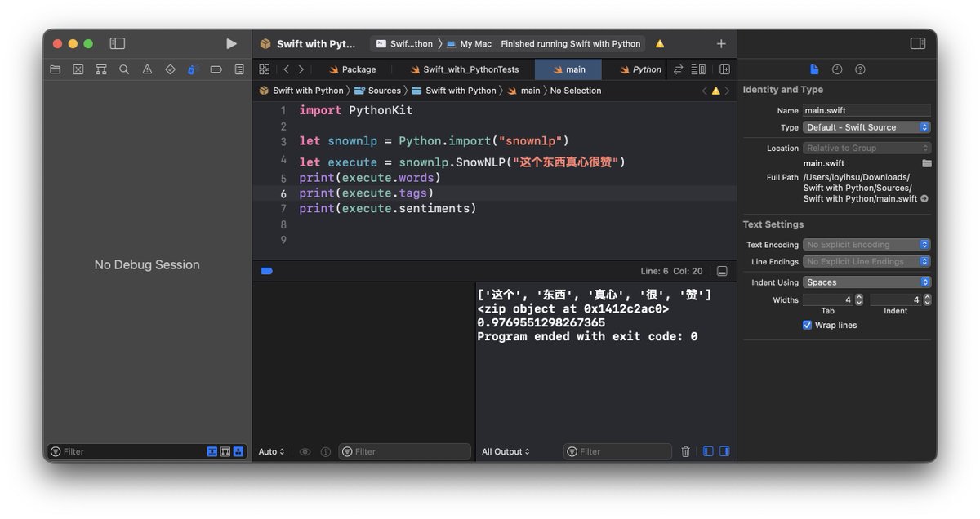Viewport: 980px width, 519px height.
Task: Click the jump bar warning triangle
Action: [716, 91]
